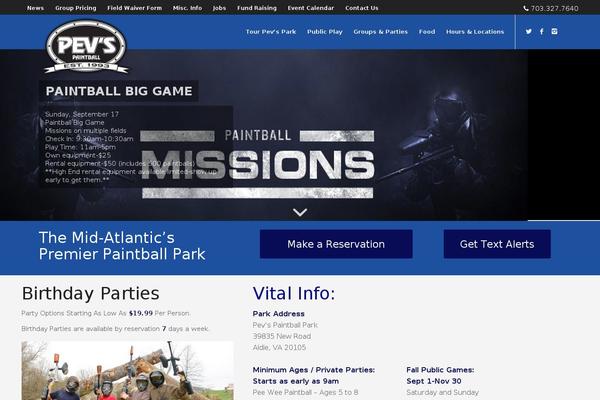This screenshot has height=400, width=600.
Task: Select Public Play nav item
Action: (x=324, y=32)
